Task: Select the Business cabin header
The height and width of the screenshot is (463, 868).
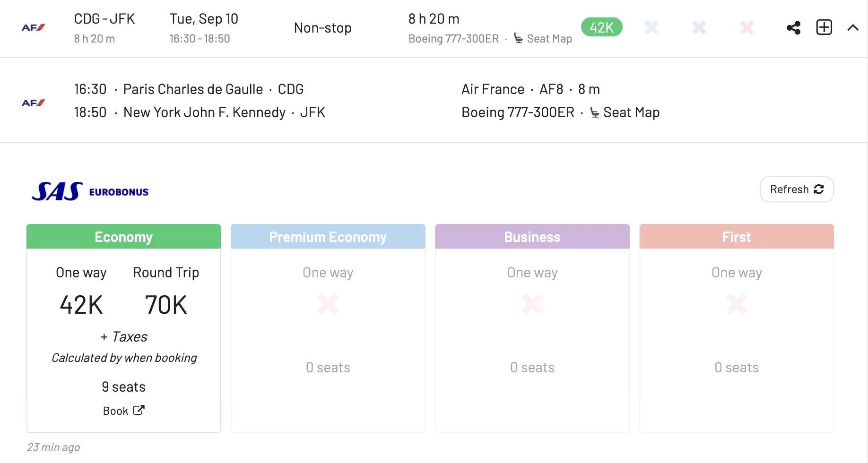Action: pos(532,237)
